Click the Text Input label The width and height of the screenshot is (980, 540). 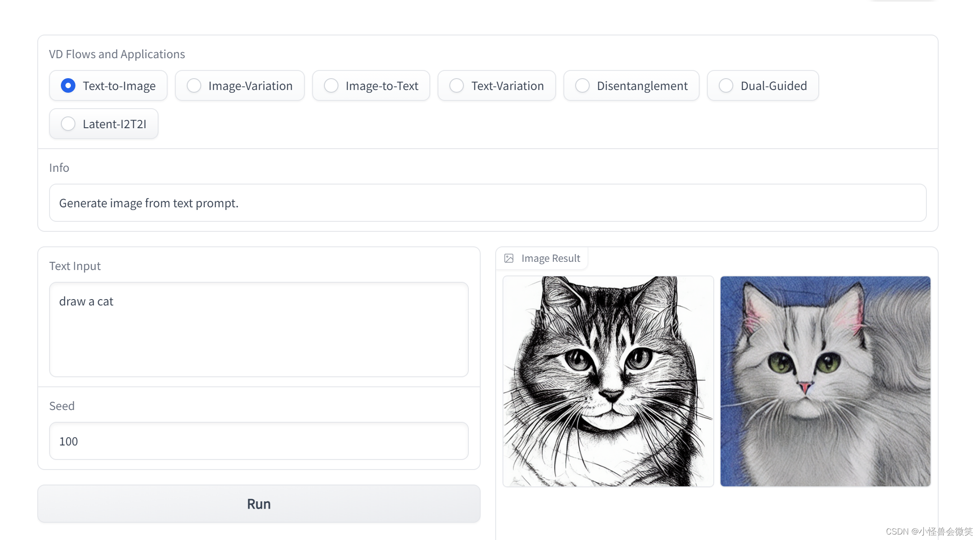(75, 266)
